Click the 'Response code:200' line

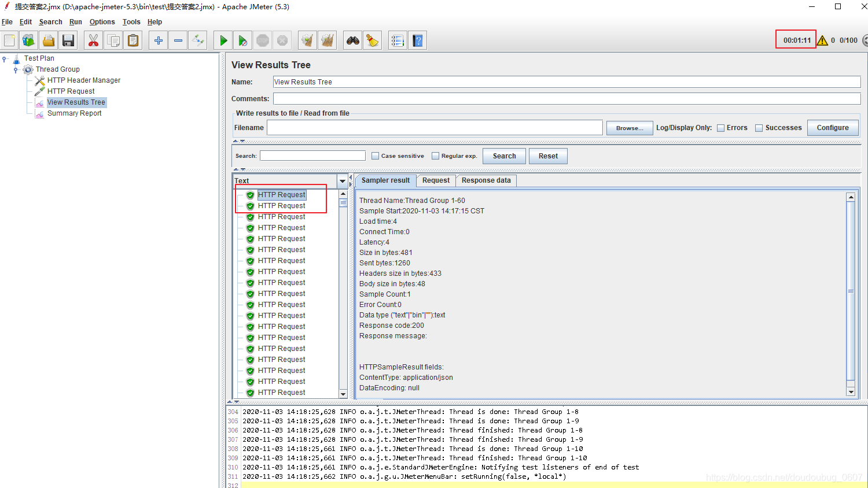pyautogui.click(x=392, y=326)
